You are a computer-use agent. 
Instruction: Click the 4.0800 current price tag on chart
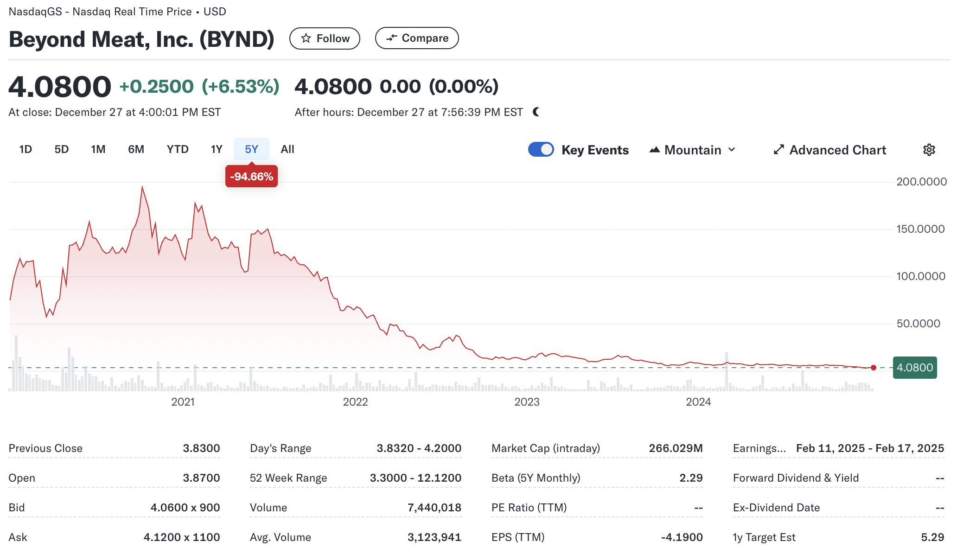coord(915,368)
